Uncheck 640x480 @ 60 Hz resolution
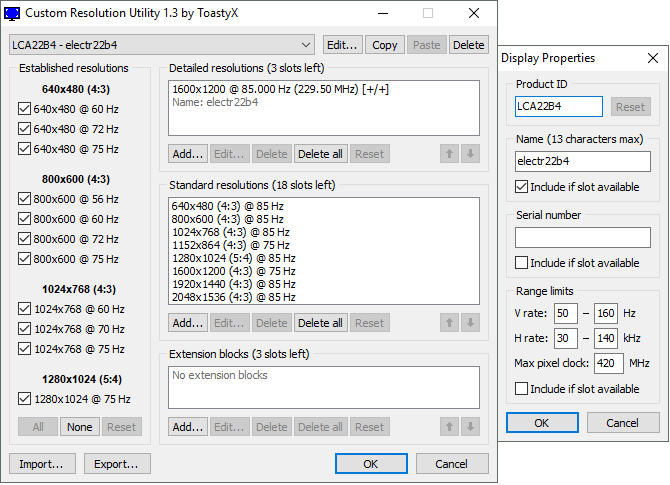 (x=26, y=109)
